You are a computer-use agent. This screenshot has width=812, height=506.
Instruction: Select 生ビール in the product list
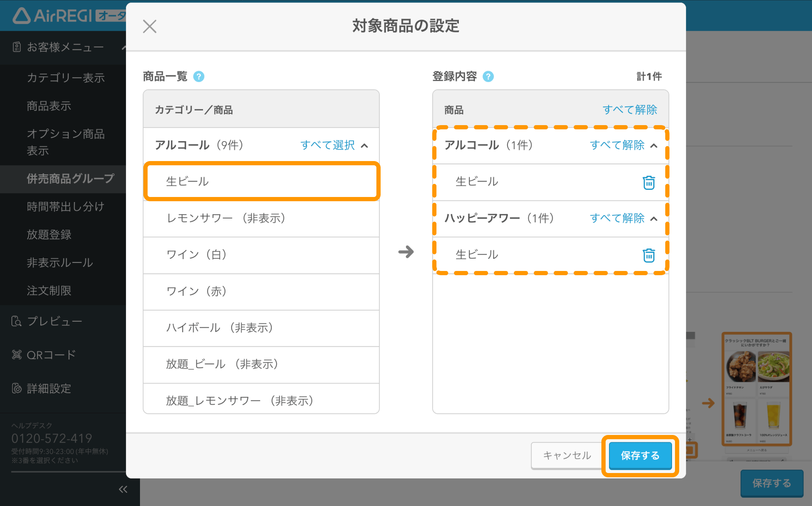coord(261,181)
